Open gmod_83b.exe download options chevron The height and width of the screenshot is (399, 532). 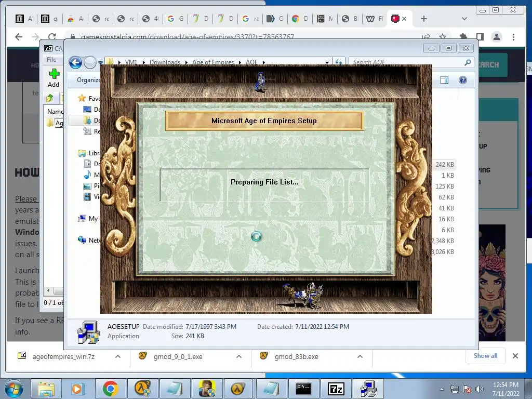360,356
